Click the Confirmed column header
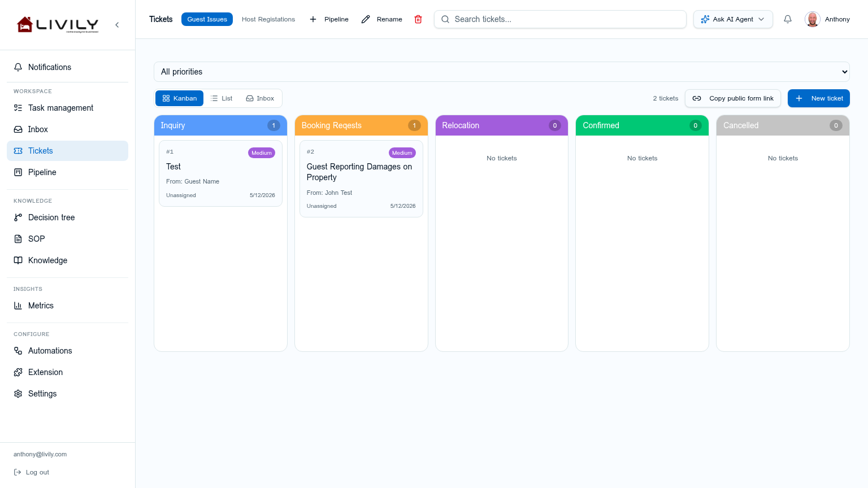This screenshot has width=868, height=488. (x=642, y=125)
